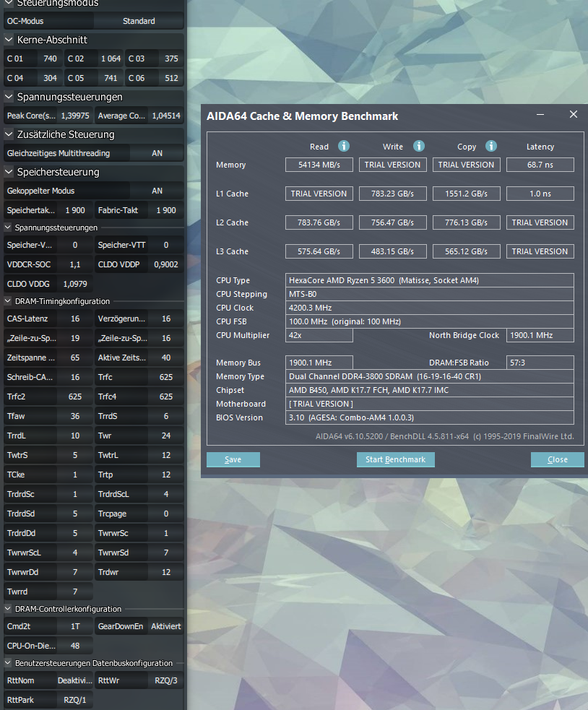
Task: Click the RttWr RZQ/3 value
Action: coord(166,680)
